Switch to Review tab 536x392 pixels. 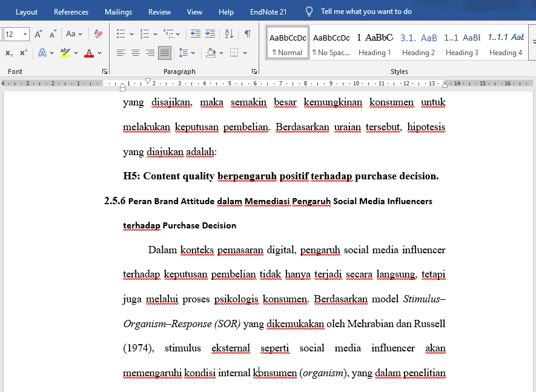tap(159, 12)
